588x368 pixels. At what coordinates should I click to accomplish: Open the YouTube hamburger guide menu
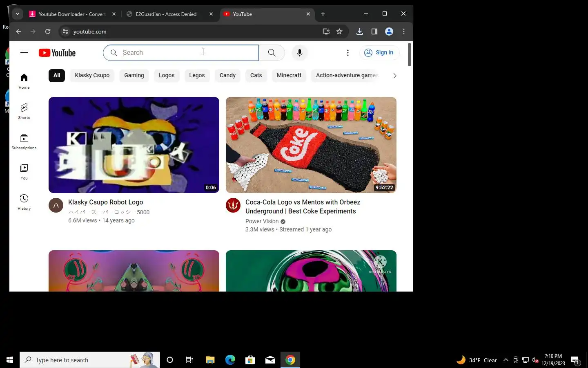click(x=24, y=52)
